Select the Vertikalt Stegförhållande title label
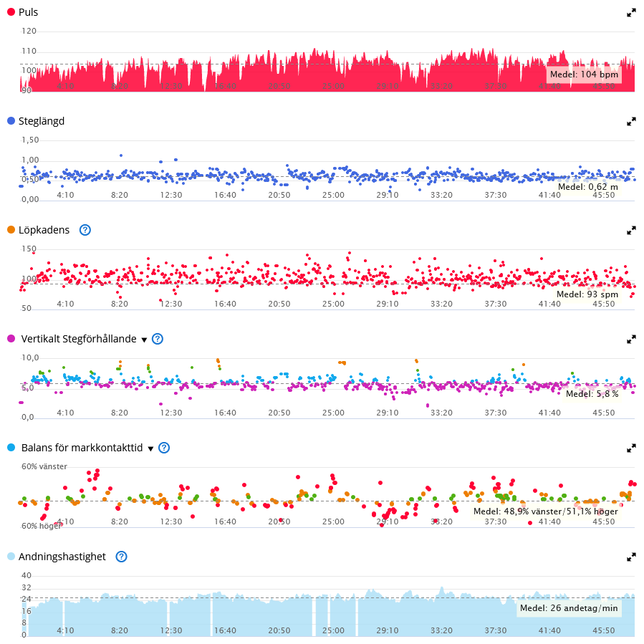The width and height of the screenshot is (644, 644). (x=79, y=339)
